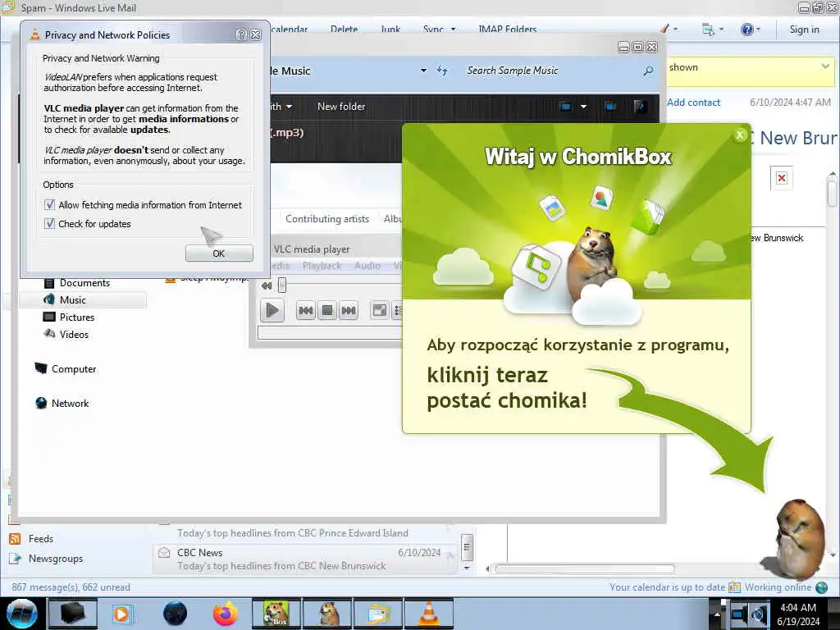Open the Windows Start orb

(21, 614)
